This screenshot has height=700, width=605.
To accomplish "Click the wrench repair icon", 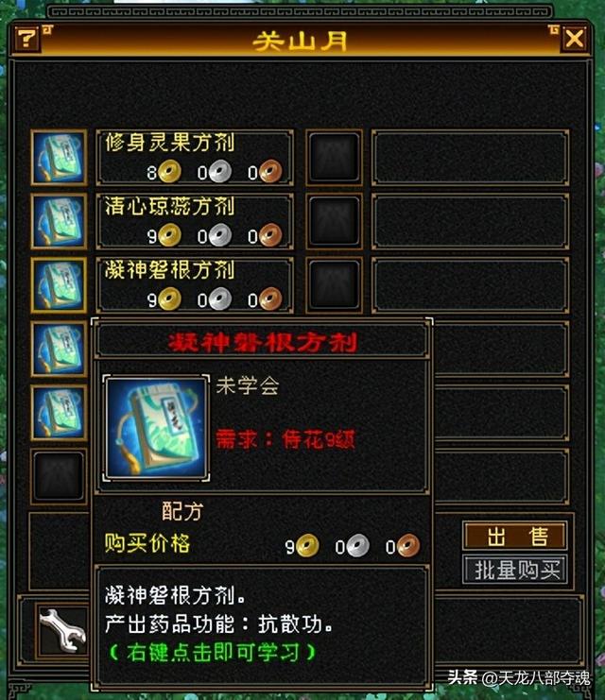I will (x=62, y=631).
